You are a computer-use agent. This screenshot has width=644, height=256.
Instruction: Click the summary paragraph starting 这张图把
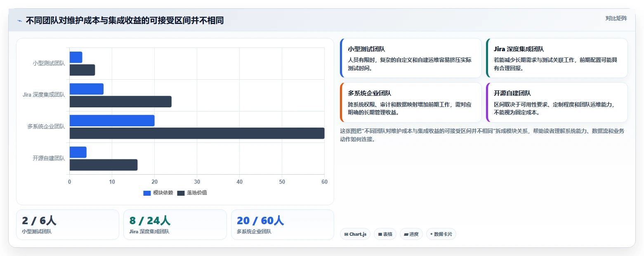[482, 135]
